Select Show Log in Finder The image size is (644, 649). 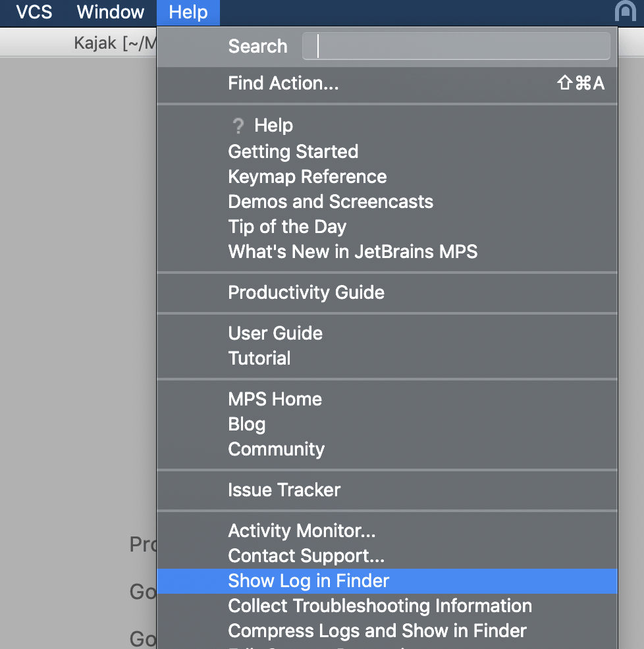click(x=308, y=581)
